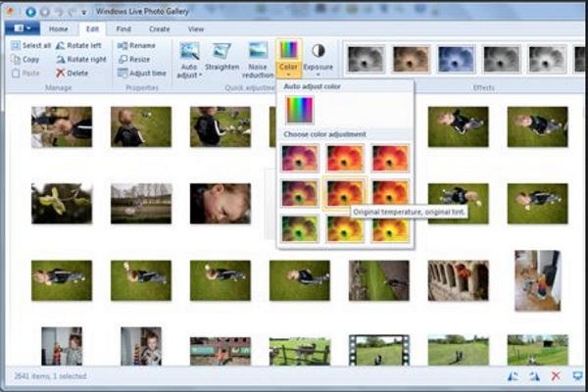The width and height of the screenshot is (588, 392).
Task: Open the Exposure adjustment
Action: 318,58
